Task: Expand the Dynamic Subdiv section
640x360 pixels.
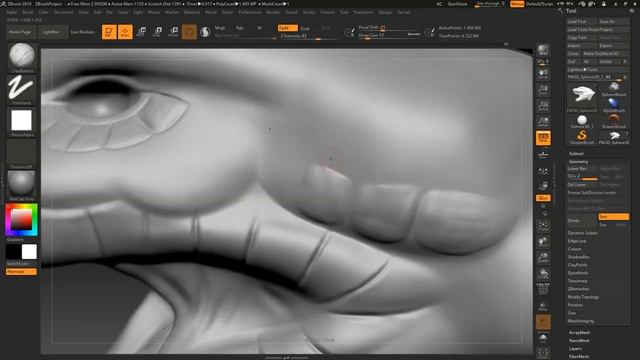Action: point(582,233)
